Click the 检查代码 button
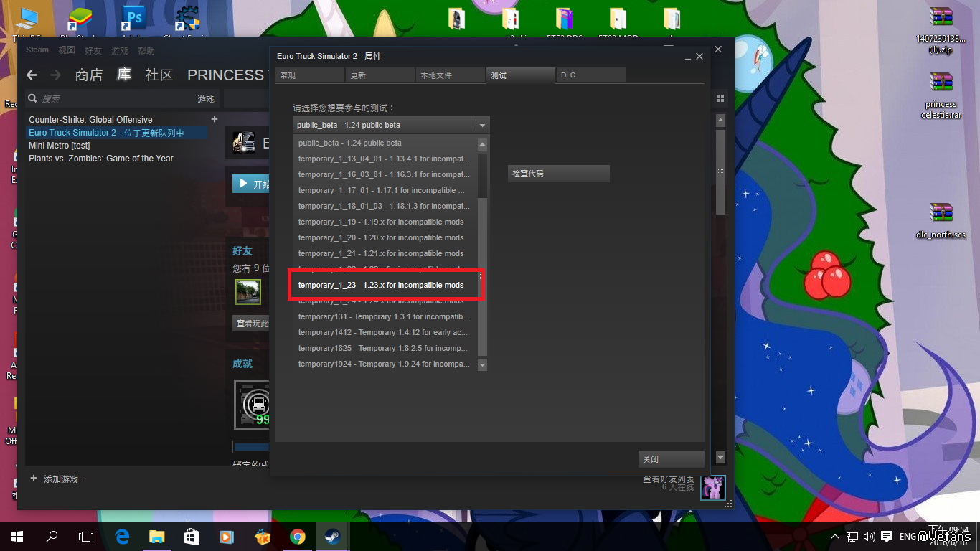The height and width of the screenshot is (551, 980). (x=559, y=174)
